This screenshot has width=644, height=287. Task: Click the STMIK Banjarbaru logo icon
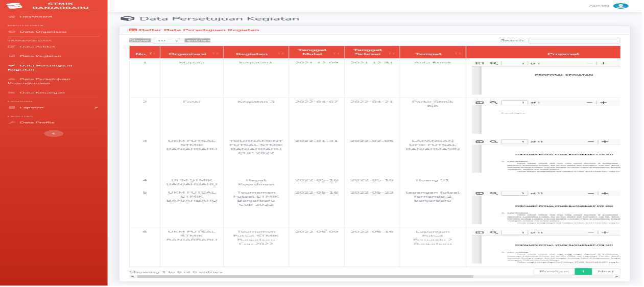click(17, 6)
